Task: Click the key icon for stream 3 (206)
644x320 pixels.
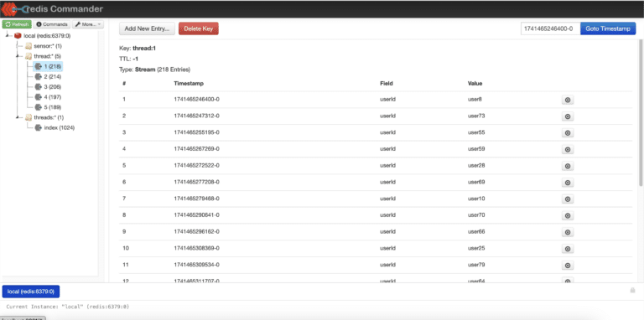Action: pyautogui.click(x=39, y=87)
